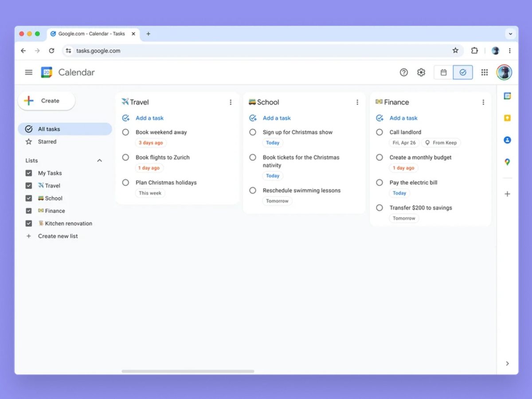This screenshot has width=532, height=399.
Task: Open the Google Keep side panel icon
Action: coord(507,118)
